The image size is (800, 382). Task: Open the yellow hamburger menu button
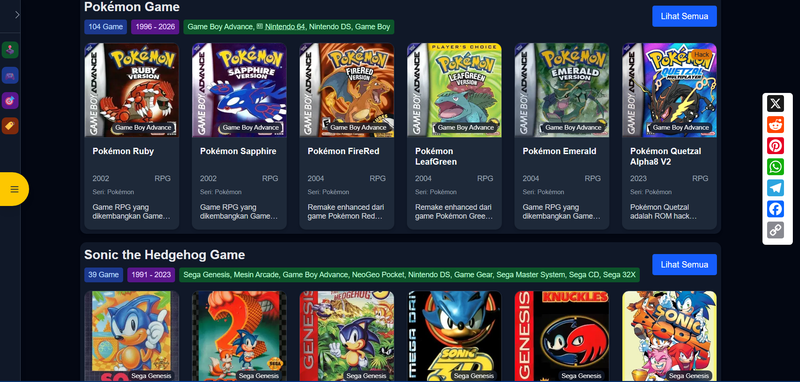[14, 189]
